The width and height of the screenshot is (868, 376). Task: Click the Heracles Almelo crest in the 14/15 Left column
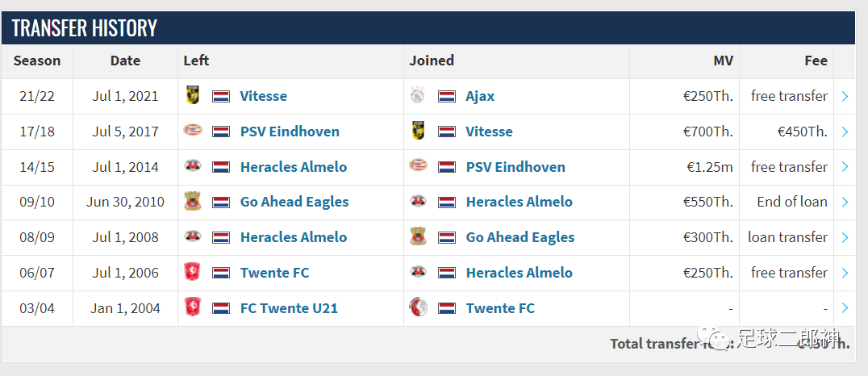coord(192,167)
